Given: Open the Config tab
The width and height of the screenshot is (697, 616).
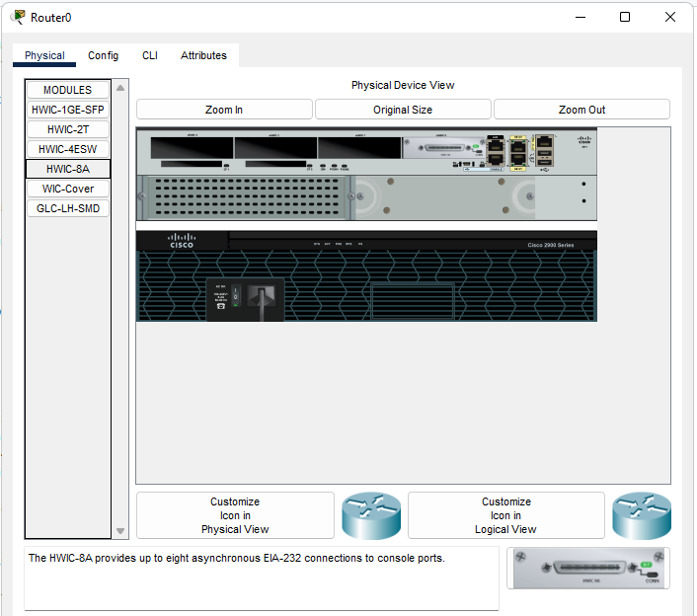Looking at the screenshot, I should (103, 55).
